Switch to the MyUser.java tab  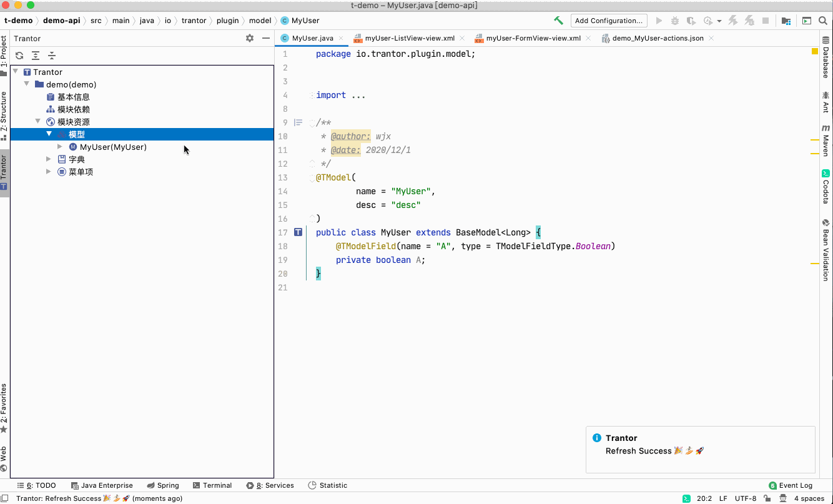pos(312,38)
